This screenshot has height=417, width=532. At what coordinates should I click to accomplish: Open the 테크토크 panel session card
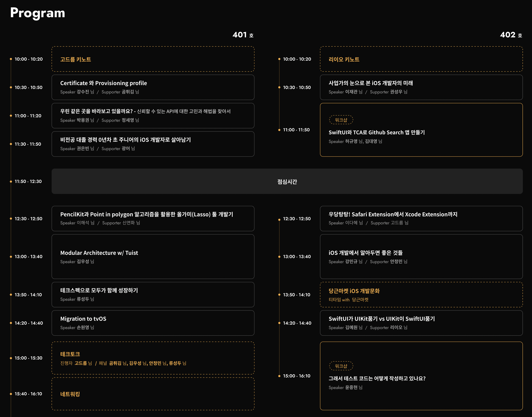[153, 358]
